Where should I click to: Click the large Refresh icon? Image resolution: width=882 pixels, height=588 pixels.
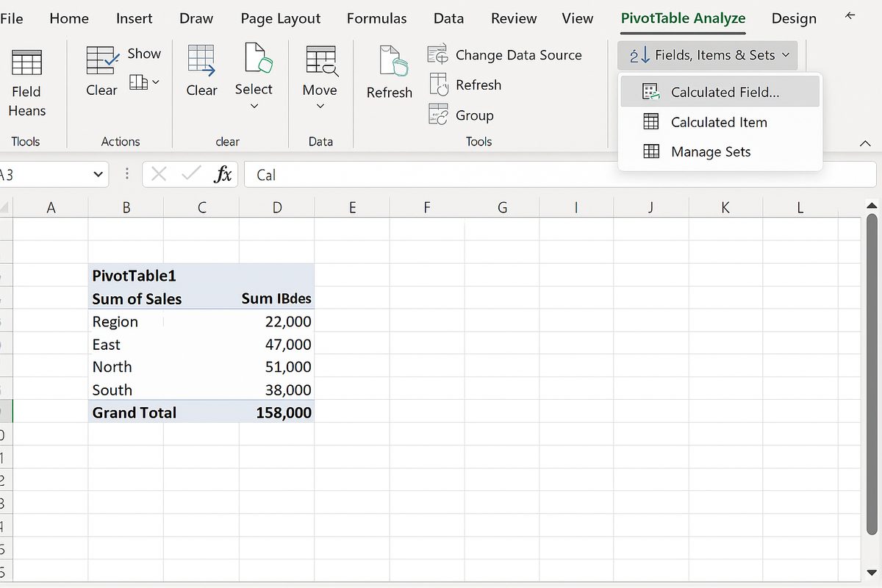tap(393, 60)
